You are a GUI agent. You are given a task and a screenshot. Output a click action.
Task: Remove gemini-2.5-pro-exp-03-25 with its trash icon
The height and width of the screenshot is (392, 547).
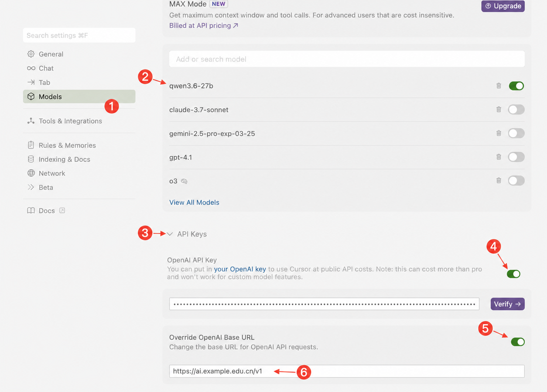pos(499,133)
